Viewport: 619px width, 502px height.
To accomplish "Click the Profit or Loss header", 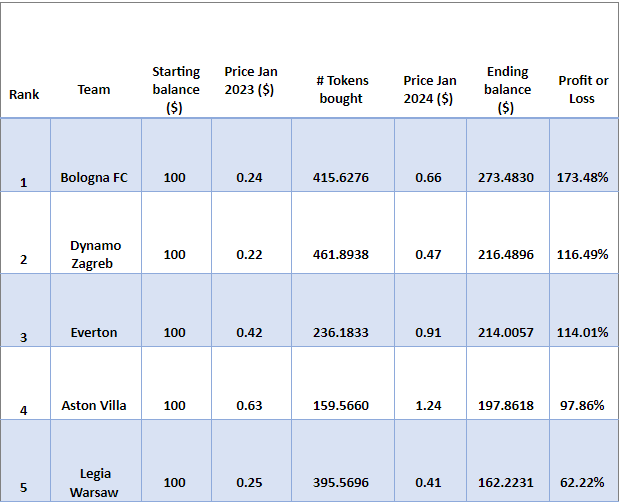I will [x=583, y=90].
